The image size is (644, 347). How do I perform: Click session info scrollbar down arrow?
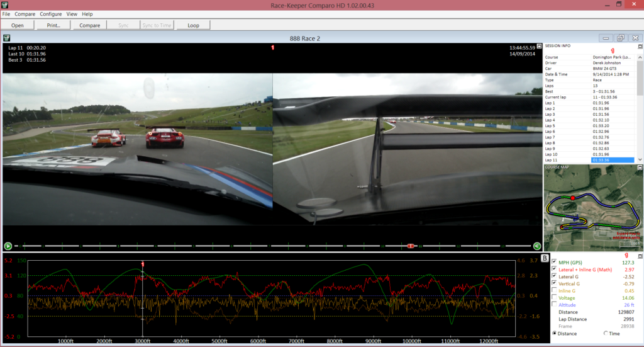click(x=640, y=159)
